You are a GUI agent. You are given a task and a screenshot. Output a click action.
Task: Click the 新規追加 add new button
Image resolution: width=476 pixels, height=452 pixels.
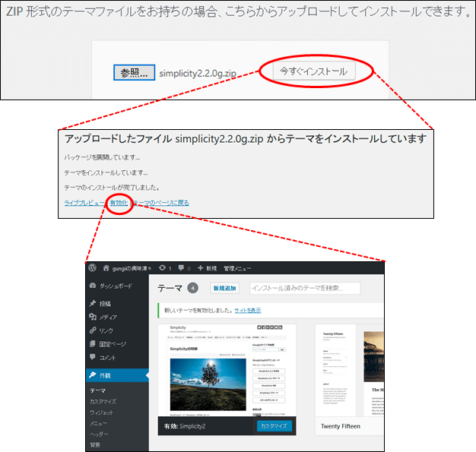pyautogui.click(x=224, y=288)
